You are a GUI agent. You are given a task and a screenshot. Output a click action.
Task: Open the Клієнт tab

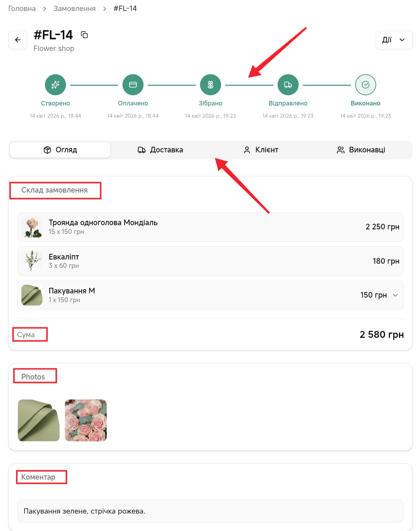[x=261, y=150]
